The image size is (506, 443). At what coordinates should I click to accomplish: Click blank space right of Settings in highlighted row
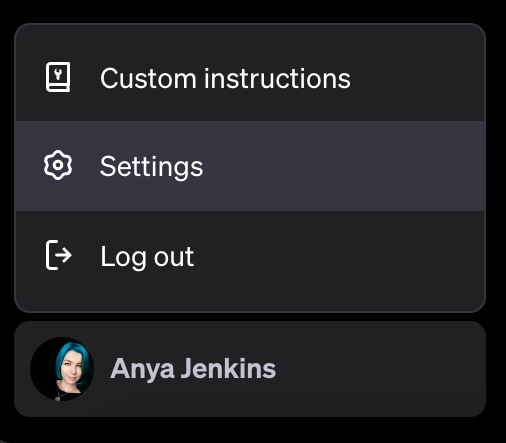pyautogui.click(x=343, y=166)
